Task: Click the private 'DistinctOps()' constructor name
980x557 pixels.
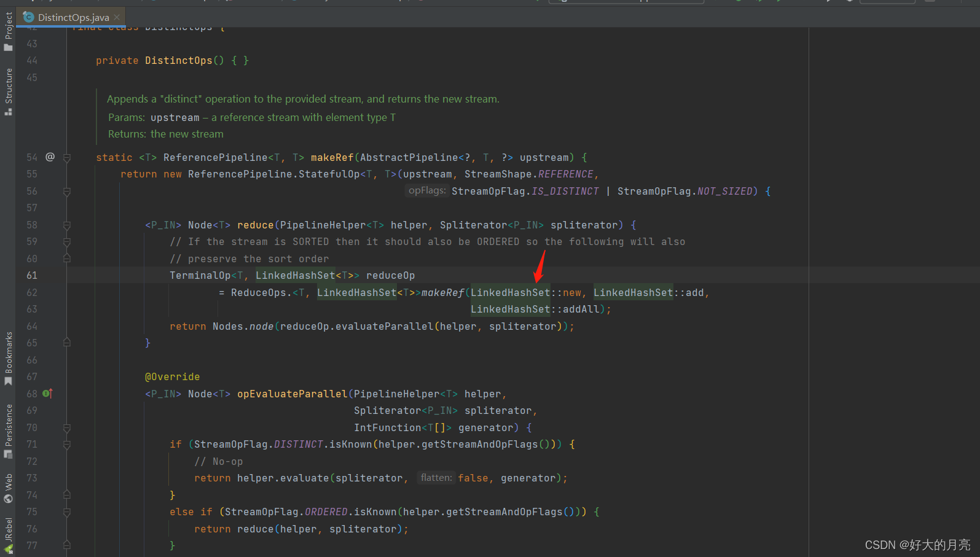Action: pos(179,60)
